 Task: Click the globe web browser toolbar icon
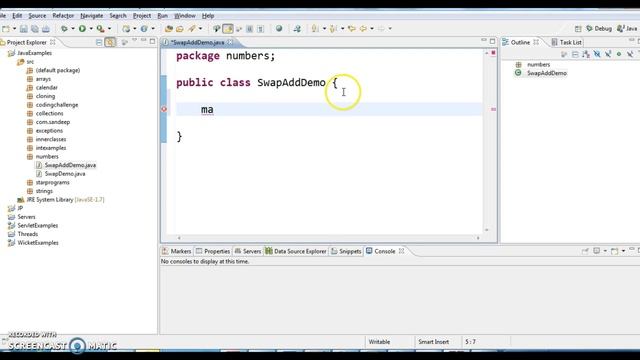tap(279, 29)
